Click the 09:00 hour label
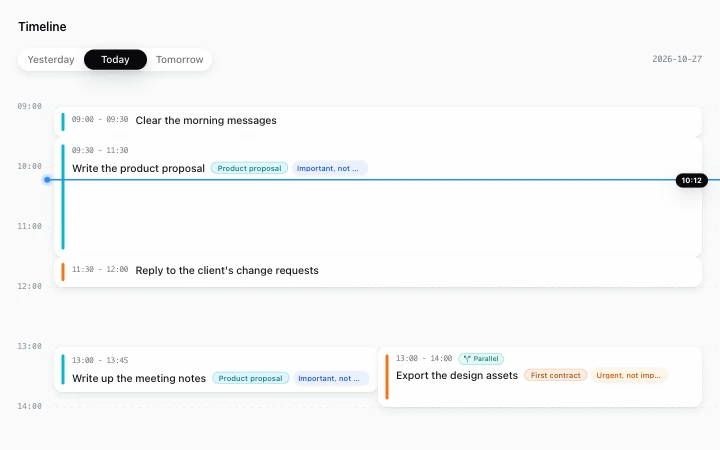The height and width of the screenshot is (450, 720). click(29, 106)
